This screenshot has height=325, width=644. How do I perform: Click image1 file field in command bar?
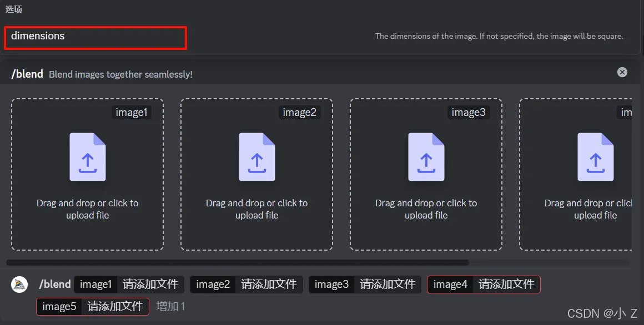point(150,285)
